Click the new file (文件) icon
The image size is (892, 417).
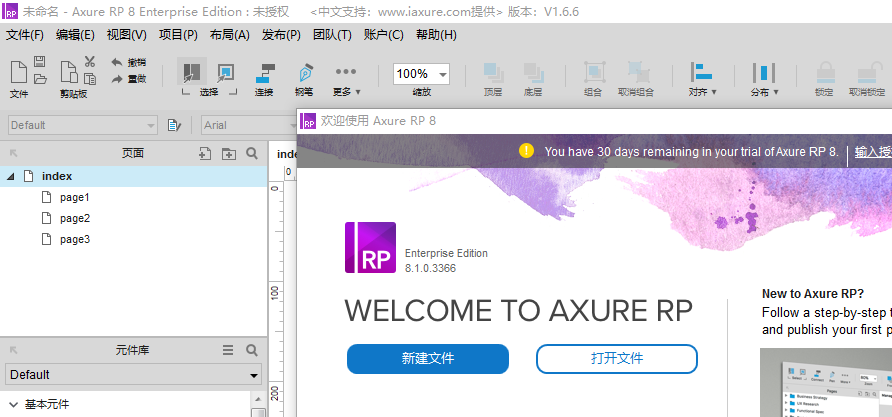pos(19,72)
